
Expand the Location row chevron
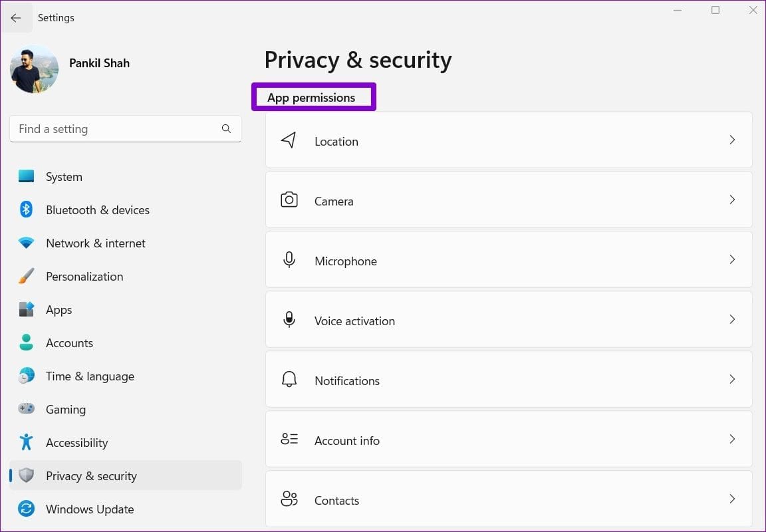coord(732,140)
